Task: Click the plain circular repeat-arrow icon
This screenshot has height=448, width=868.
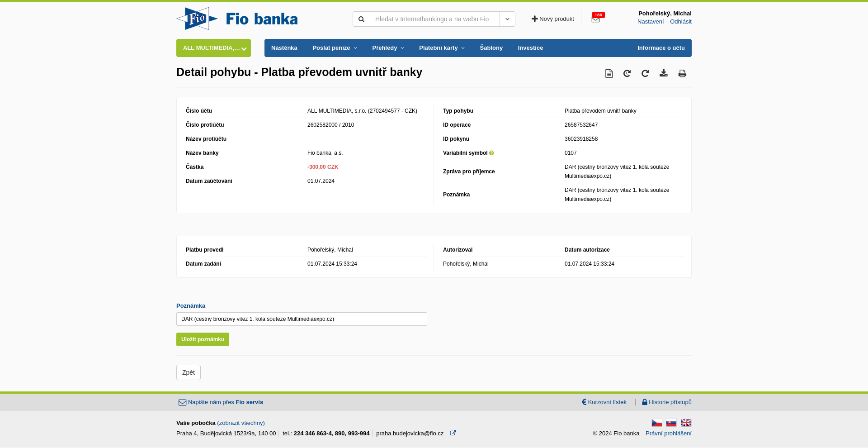Action: pos(645,73)
